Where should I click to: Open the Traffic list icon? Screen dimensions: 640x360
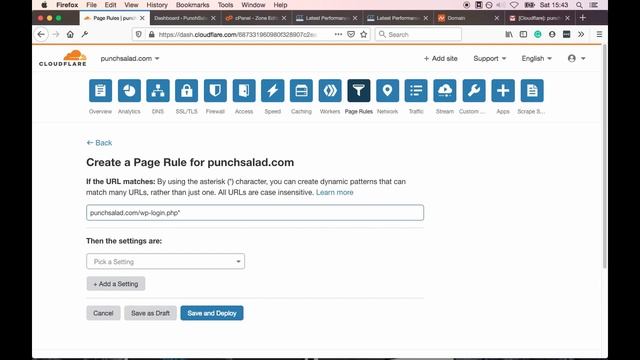pyautogui.click(x=416, y=91)
